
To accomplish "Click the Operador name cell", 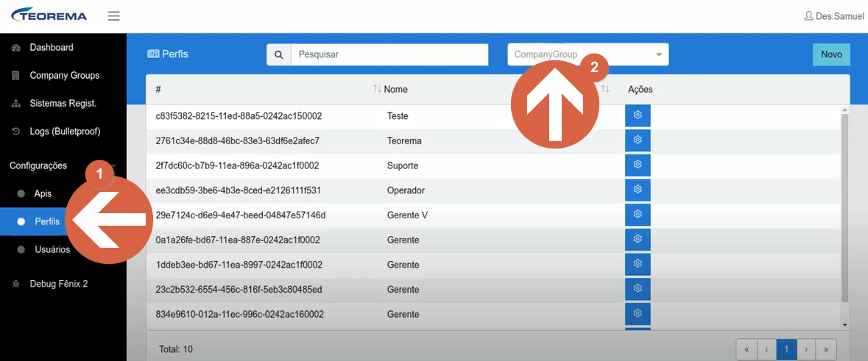I will click(x=406, y=190).
